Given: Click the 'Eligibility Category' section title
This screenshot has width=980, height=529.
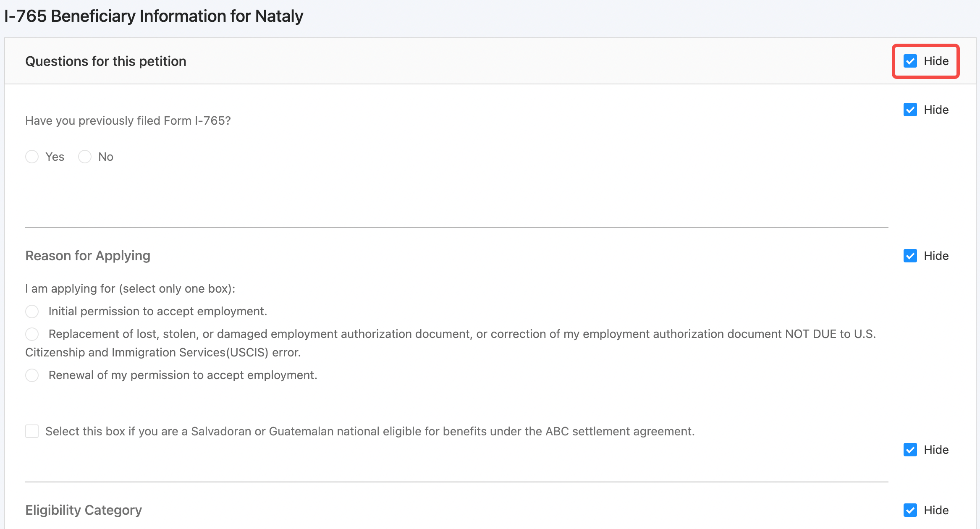Looking at the screenshot, I should click(84, 510).
